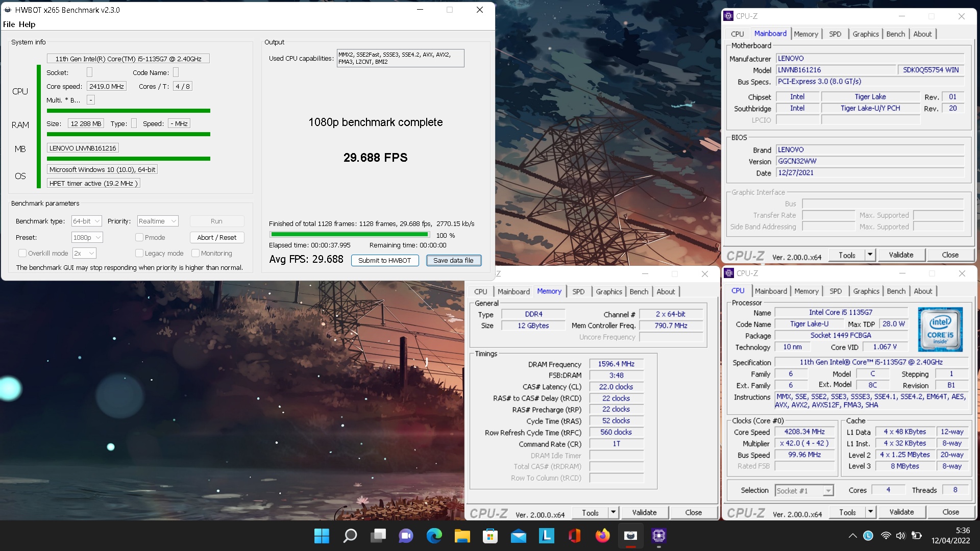Screen dimensions: 980x551
Task: Click Tools button in CPU CPU-Z window
Action: tap(847, 512)
